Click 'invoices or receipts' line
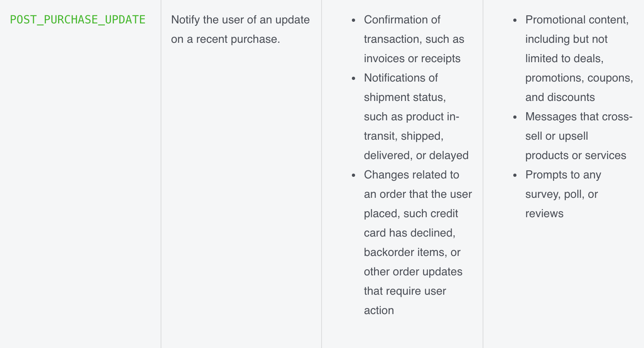The height and width of the screenshot is (348, 644). [412, 59]
